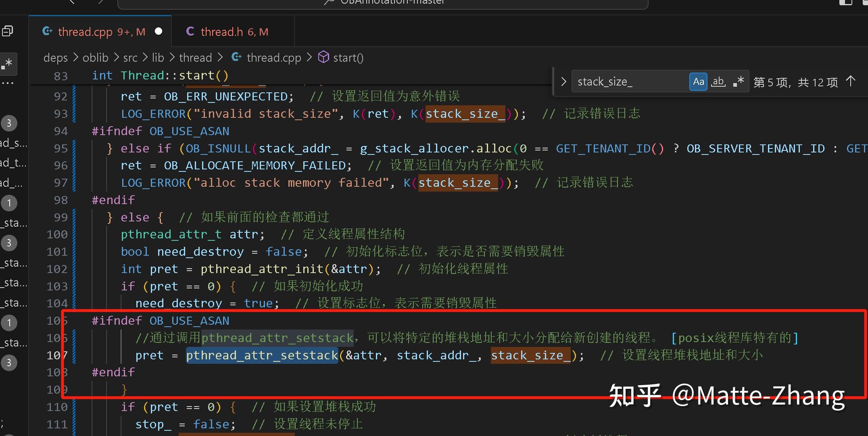The height and width of the screenshot is (436, 868).
Task: Click the C++ file icon in the breadcrumb
Action: 236,57
